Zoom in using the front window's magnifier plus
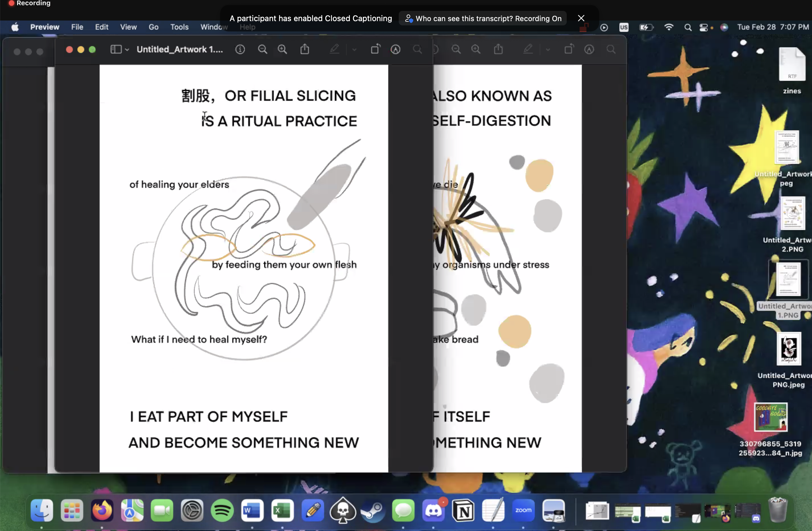812x531 pixels. coord(282,50)
